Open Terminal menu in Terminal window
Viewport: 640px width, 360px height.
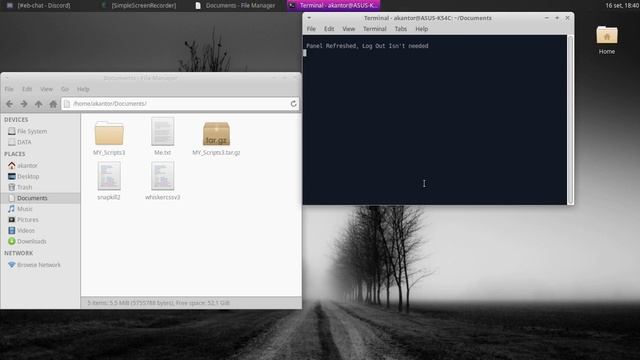pos(374,29)
